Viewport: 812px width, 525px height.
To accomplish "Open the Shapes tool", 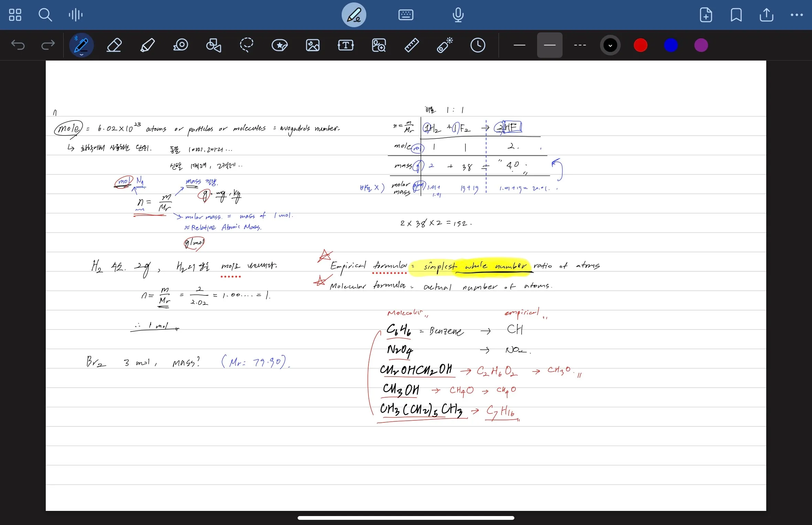I will click(213, 45).
